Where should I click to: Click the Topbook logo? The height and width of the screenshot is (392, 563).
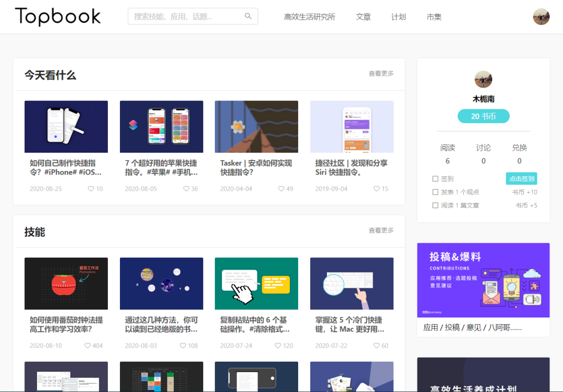57,16
